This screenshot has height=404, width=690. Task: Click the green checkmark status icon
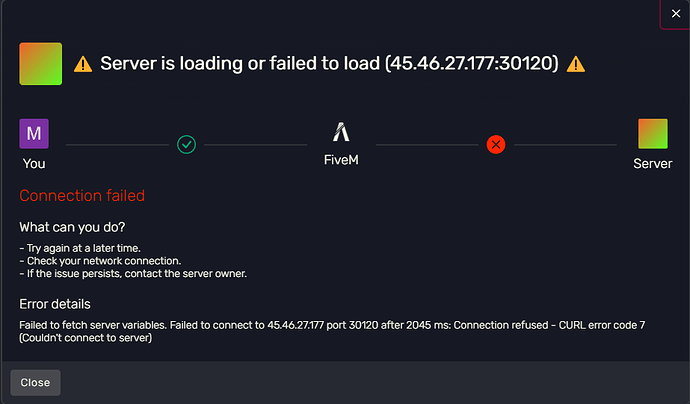coord(186,145)
